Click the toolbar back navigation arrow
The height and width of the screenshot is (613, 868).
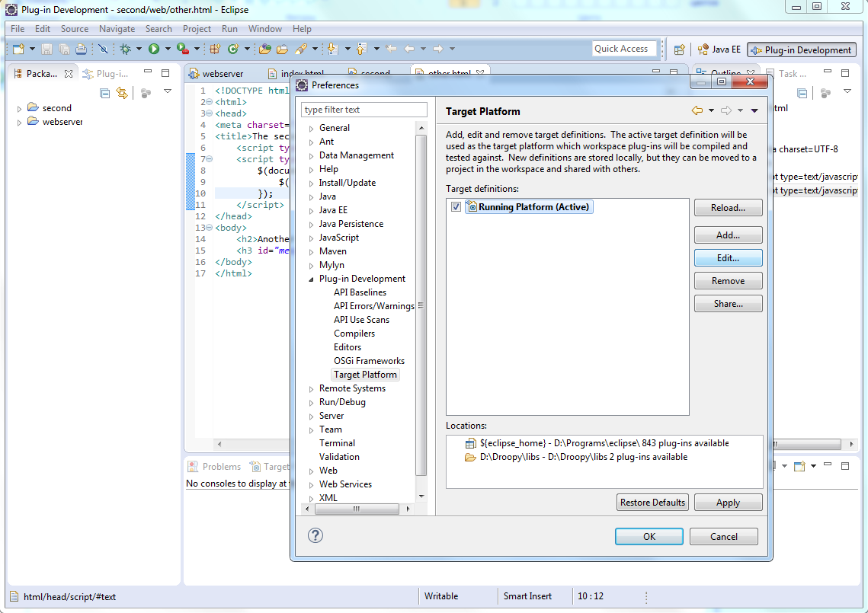point(409,49)
